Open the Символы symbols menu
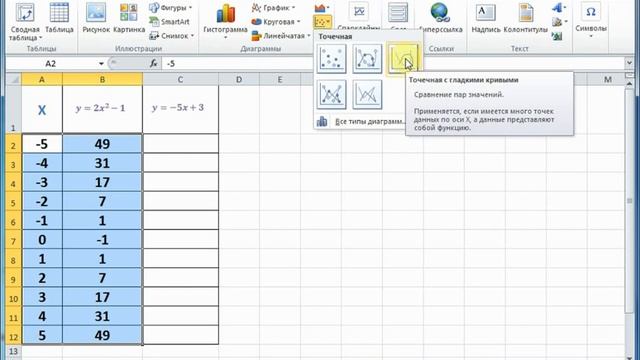This screenshot has width=640, height=360. [x=591, y=20]
